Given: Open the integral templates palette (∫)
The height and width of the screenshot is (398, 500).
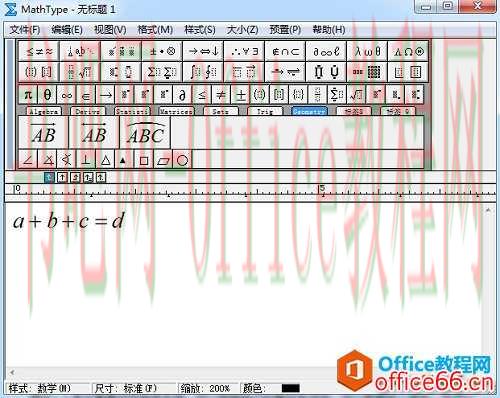Looking at the screenshot, I should 203,72.
